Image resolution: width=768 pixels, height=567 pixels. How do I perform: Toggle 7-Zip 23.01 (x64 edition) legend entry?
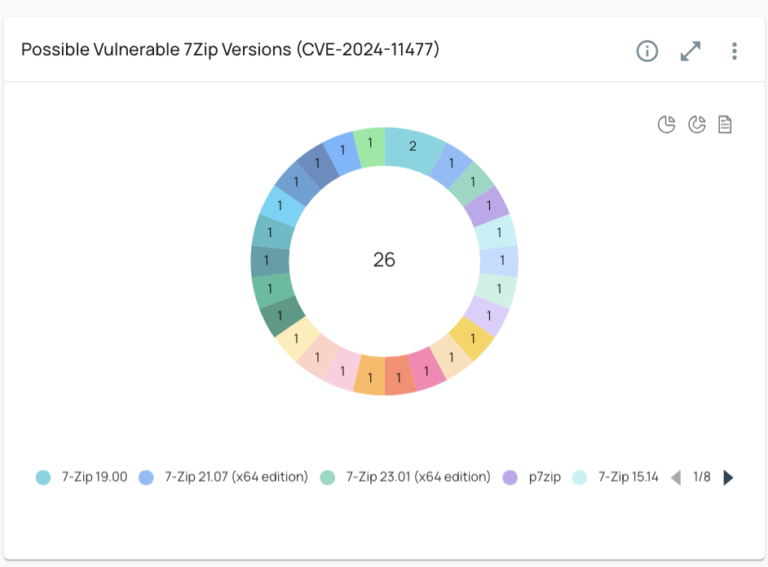pos(417,477)
